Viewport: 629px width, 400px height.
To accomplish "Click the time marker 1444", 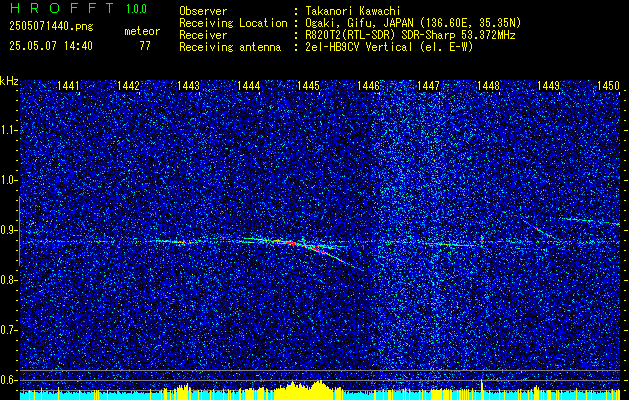I will click(x=249, y=86).
